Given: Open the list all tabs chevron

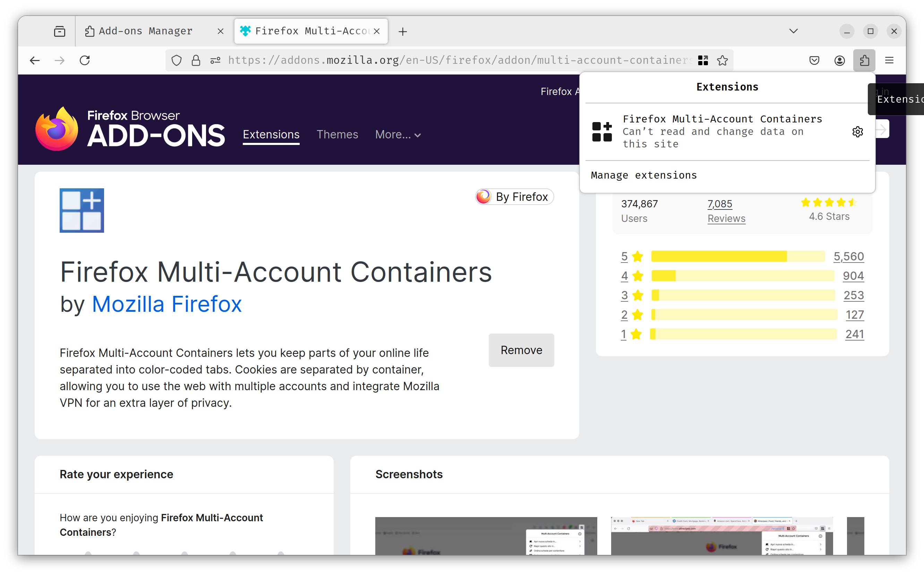Looking at the screenshot, I should pos(793,31).
